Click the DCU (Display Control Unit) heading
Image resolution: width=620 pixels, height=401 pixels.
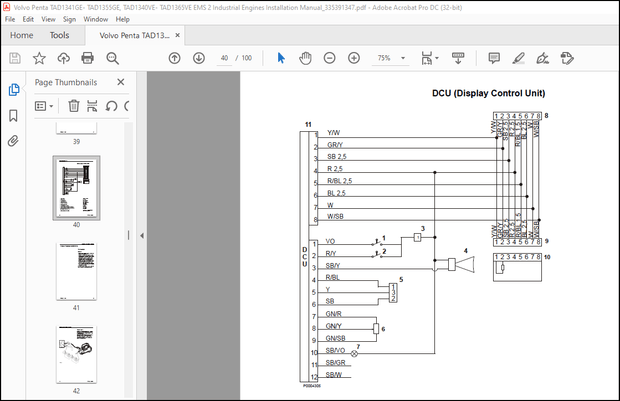[488, 93]
